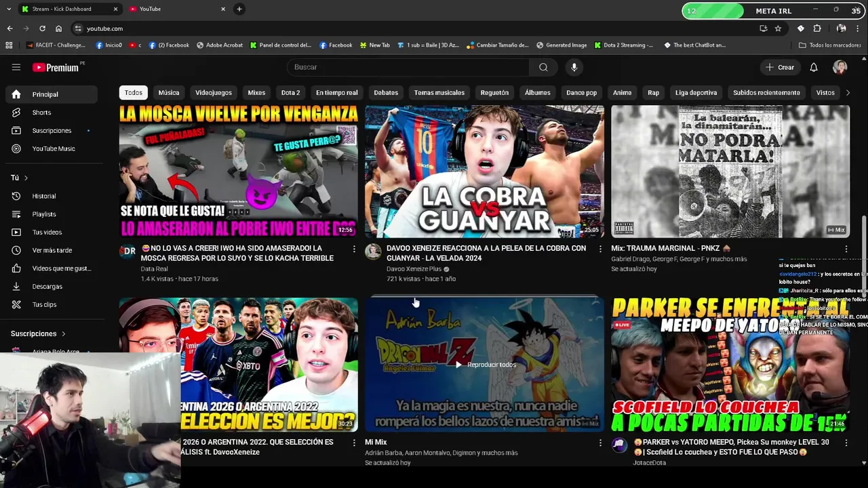Go to Principal in the sidebar
This screenshot has width=868, height=488.
click(52, 94)
